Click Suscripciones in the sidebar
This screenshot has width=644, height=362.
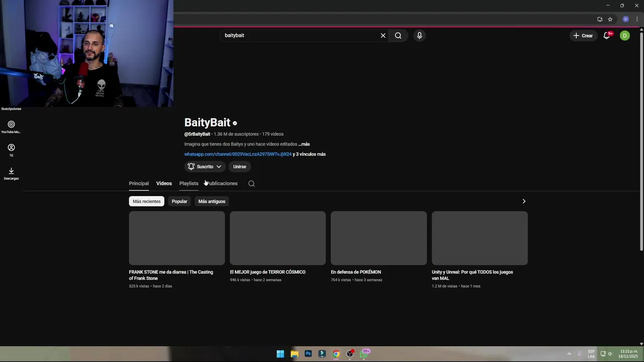(x=11, y=109)
